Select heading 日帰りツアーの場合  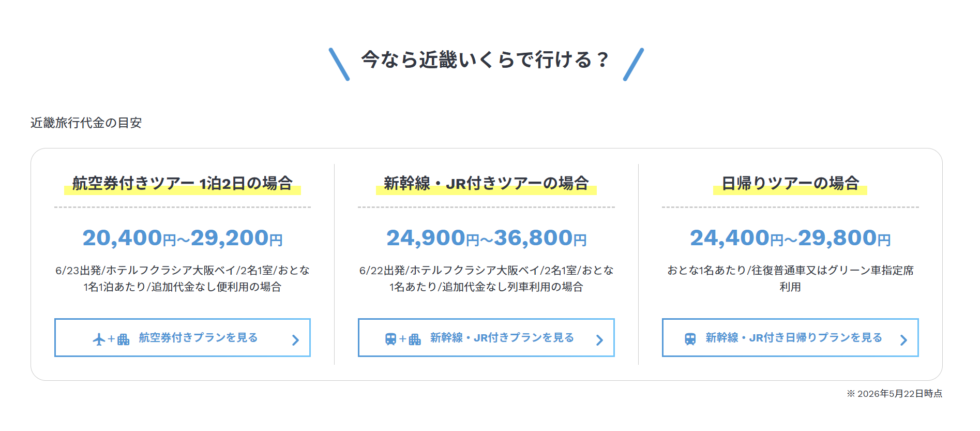point(790,183)
